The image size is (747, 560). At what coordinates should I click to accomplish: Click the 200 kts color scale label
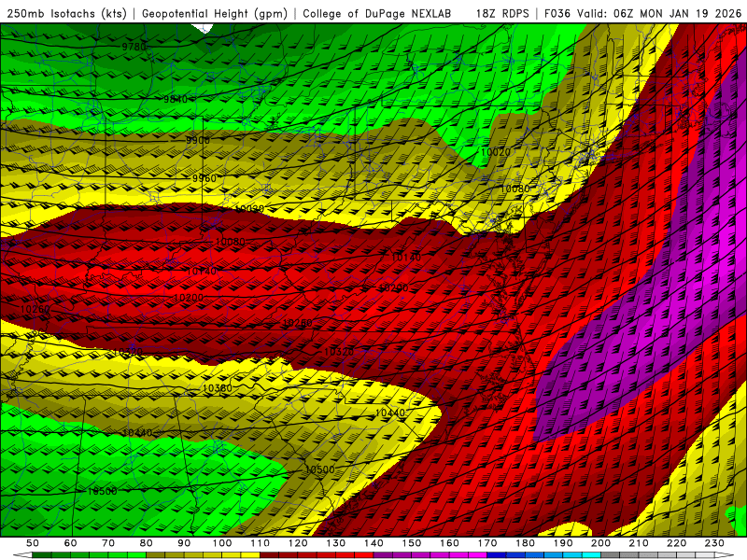click(600, 543)
